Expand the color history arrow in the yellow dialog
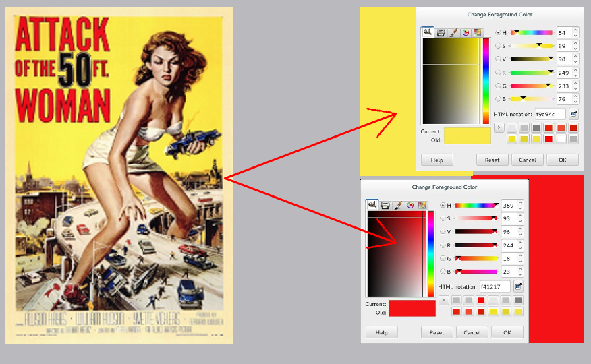 (499, 127)
